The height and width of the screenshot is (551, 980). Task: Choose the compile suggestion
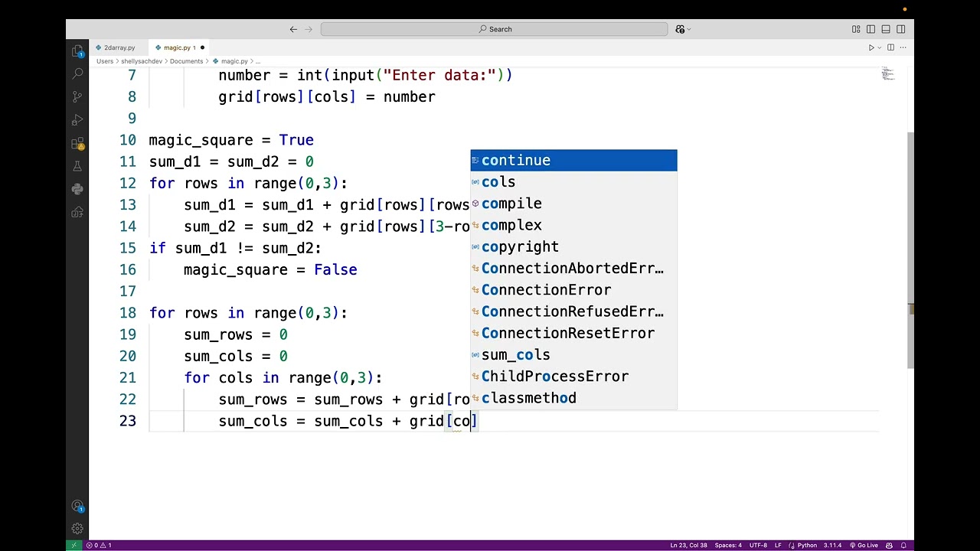pyautogui.click(x=573, y=204)
